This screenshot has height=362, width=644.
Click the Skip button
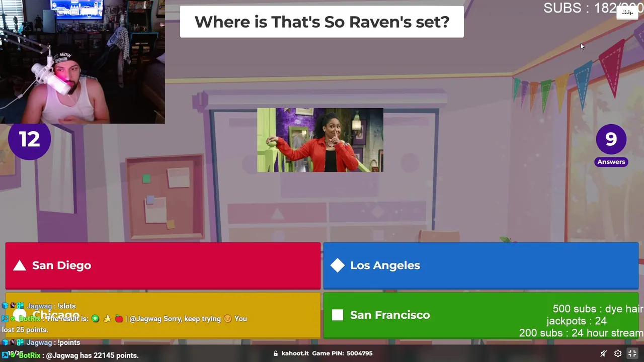627,13
